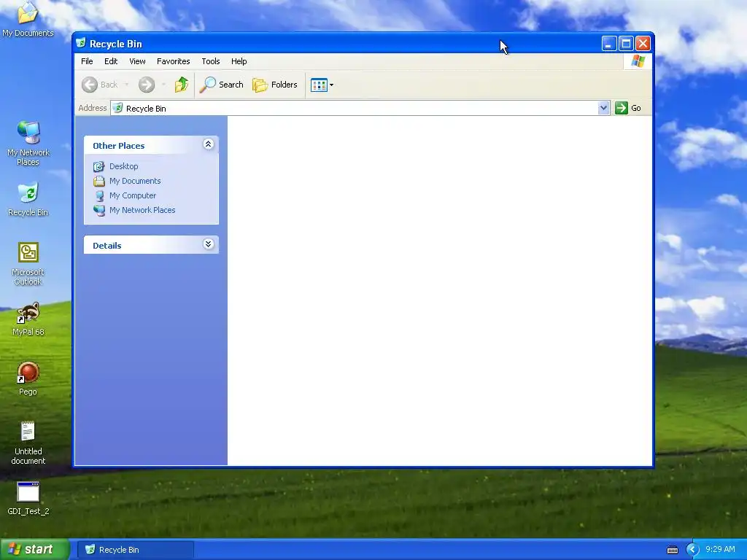747x560 pixels.
Task: Click the Recycle Bin taskbar button
Action: 136,550
